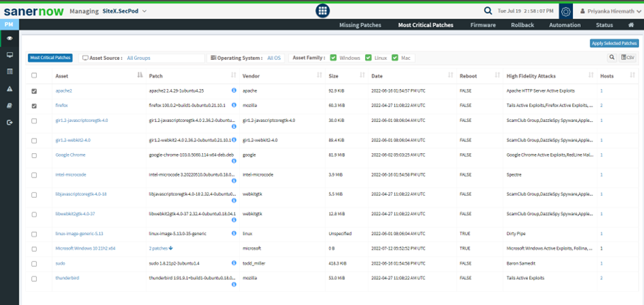Screen dimensions: 644x305
Task: Open the monitor devices icon in sidebar
Action: tap(10, 55)
